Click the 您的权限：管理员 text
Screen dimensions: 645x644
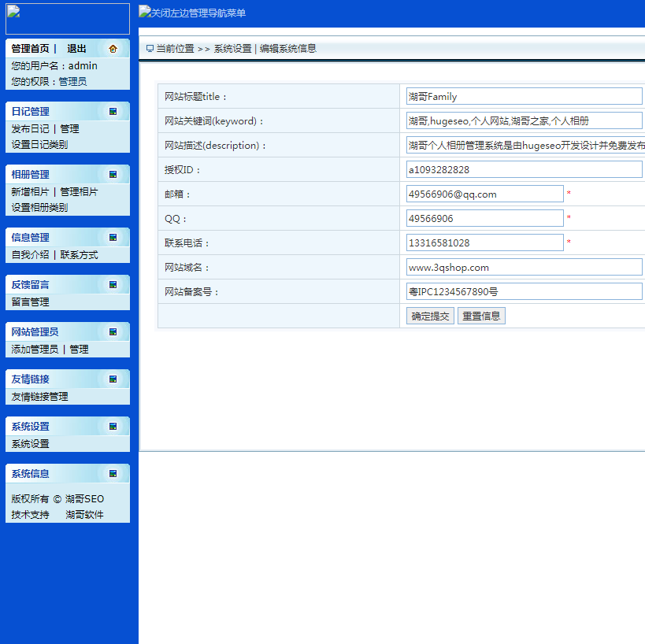pyautogui.click(x=49, y=81)
